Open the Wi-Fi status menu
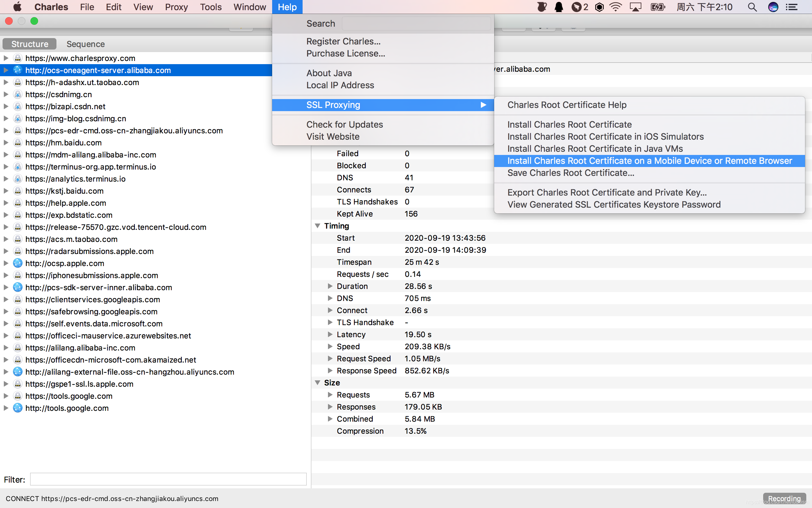Image resolution: width=812 pixels, height=508 pixels. click(616, 7)
